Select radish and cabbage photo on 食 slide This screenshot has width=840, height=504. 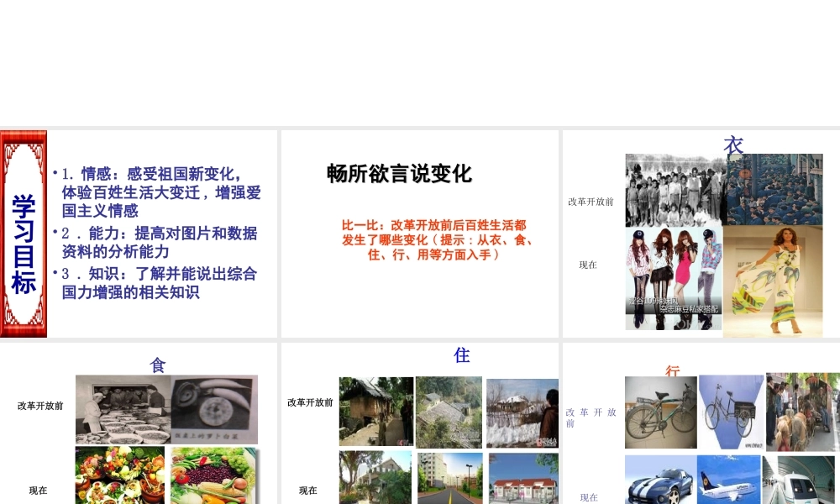[x=214, y=410]
